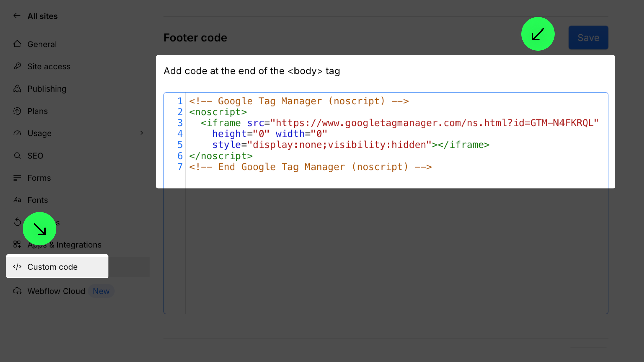Open the Custom code settings page
The height and width of the screenshot is (362, 644).
52,267
